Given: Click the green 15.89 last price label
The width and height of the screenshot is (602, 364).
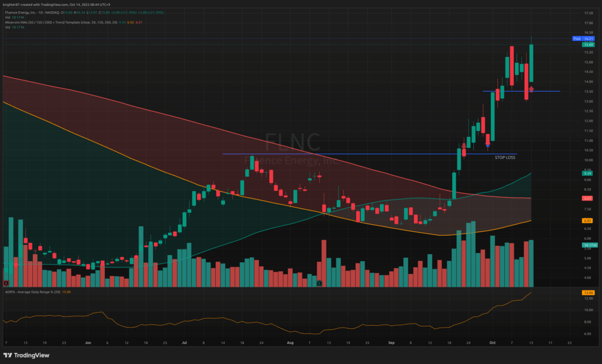Looking at the screenshot, I should pos(587,44).
